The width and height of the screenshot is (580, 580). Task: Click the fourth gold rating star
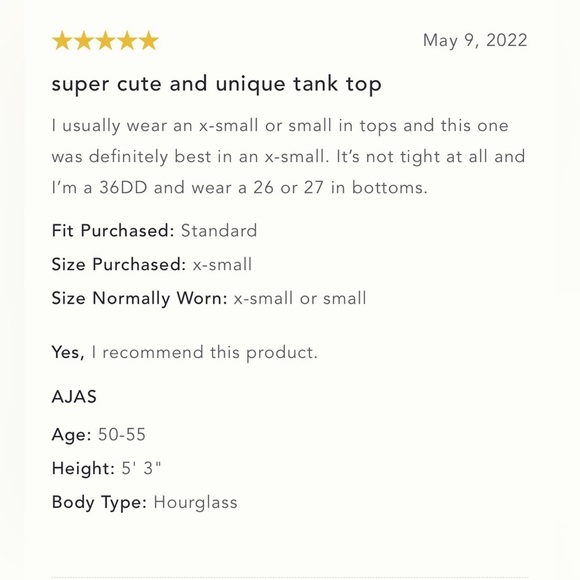tap(128, 40)
